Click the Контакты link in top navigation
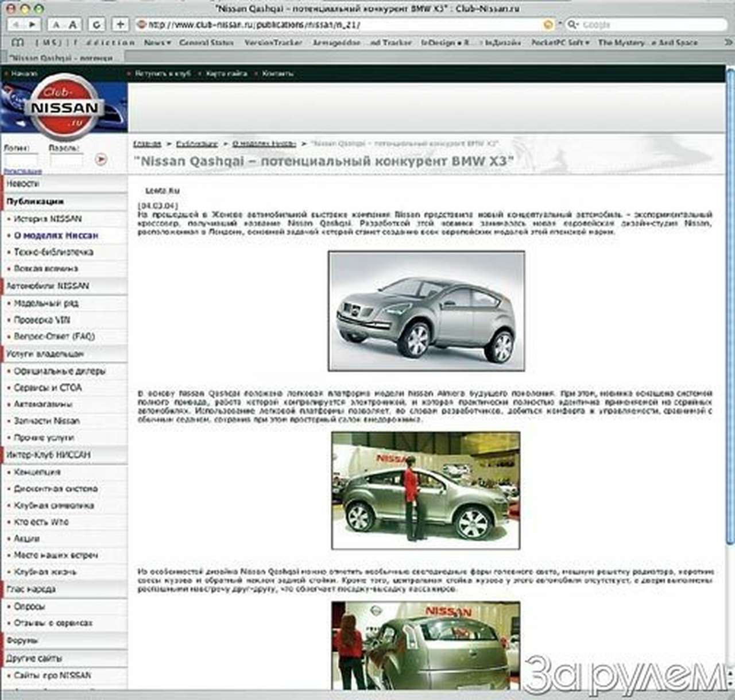Viewport: 735px width, 700px height. pyautogui.click(x=277, y=74)
